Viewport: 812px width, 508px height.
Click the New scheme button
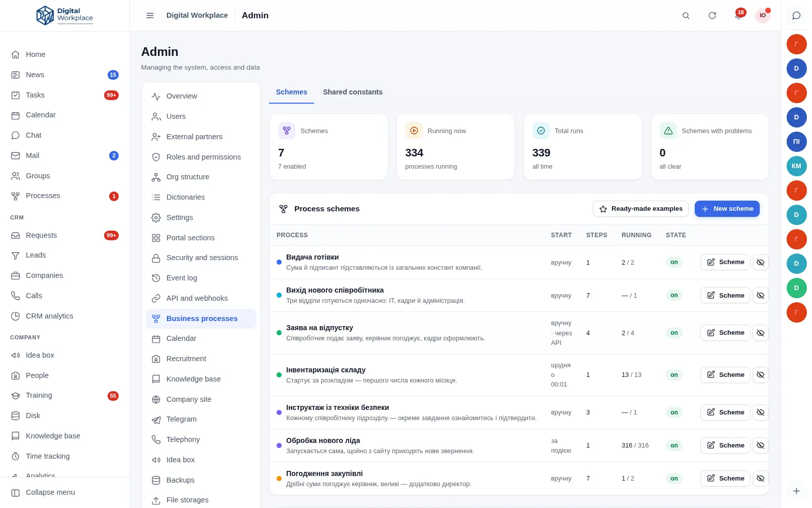tap(727, 209)
